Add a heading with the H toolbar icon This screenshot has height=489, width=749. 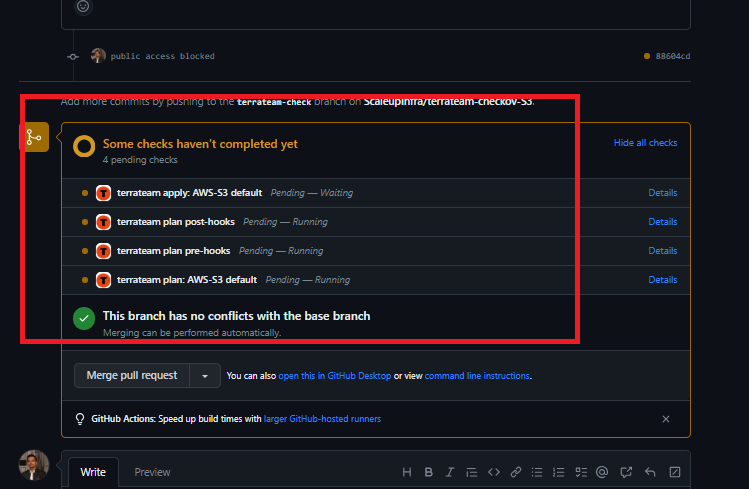[407, 472]
